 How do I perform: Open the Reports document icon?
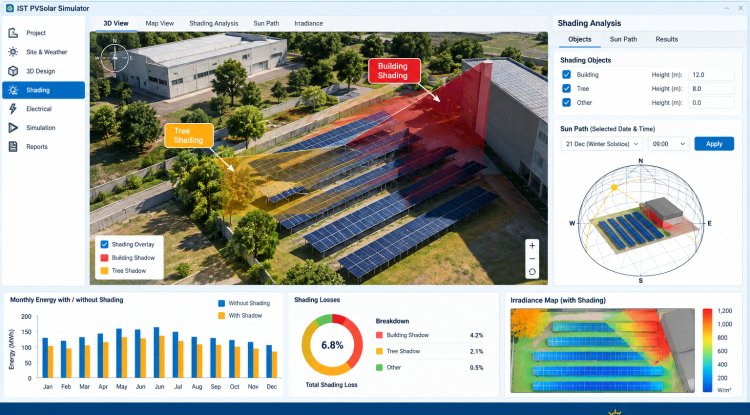[x=13, y=146]
